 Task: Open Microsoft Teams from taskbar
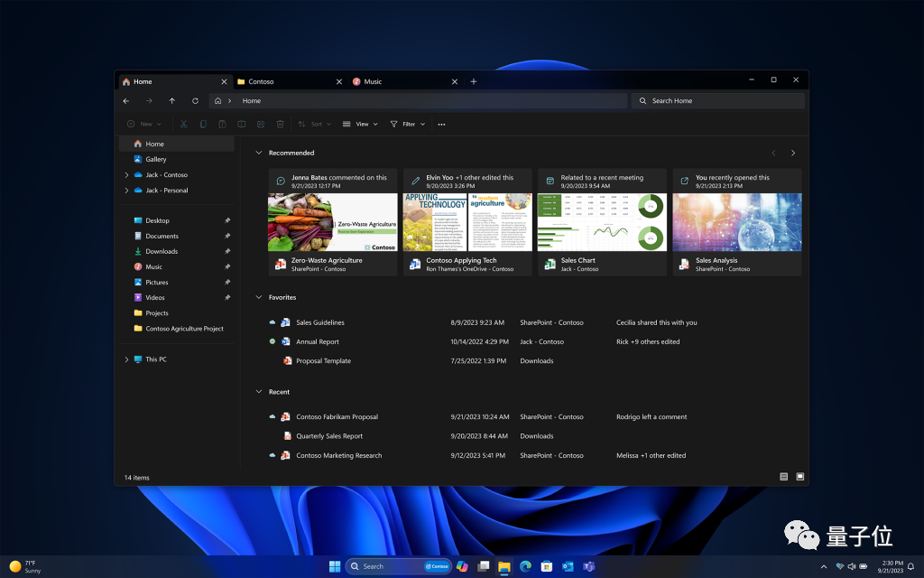pyautogui.click(x=588, y=566)
